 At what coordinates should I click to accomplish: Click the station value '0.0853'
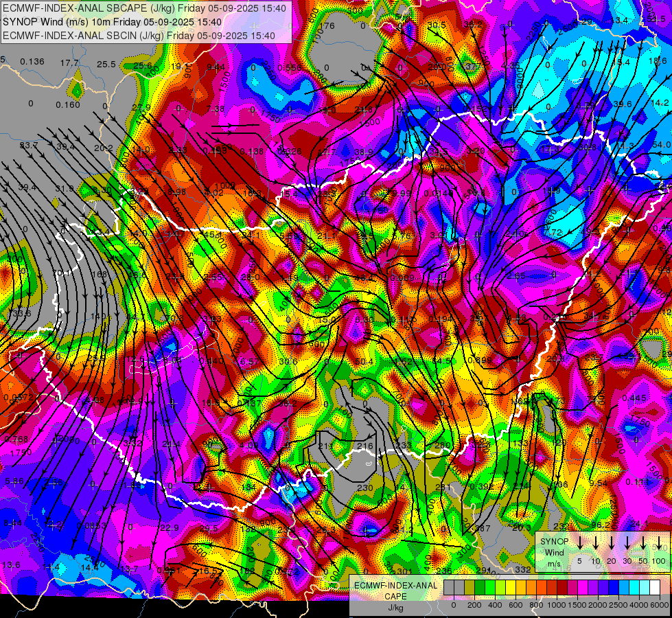tap(92, 526)
